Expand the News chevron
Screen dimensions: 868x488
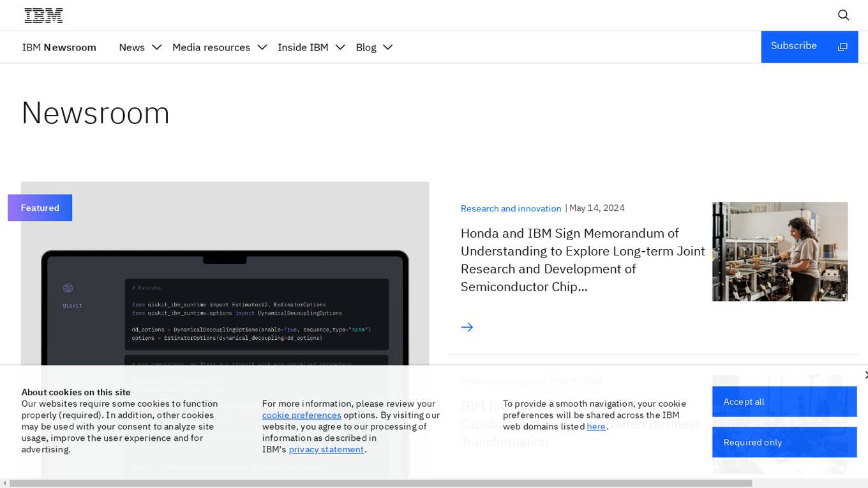point(157,47)
